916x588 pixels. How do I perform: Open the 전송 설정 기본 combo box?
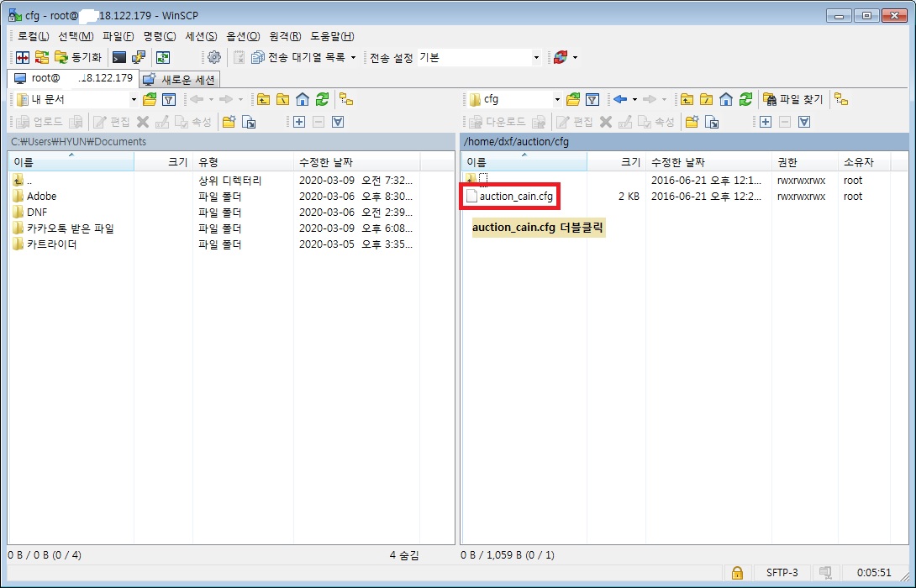478,57
